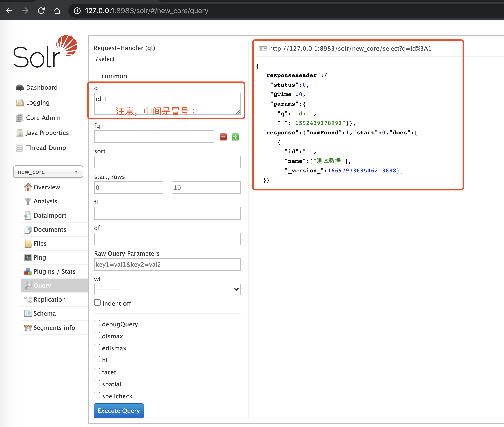Open the Analysis funnel icon

tap(28, 201)
